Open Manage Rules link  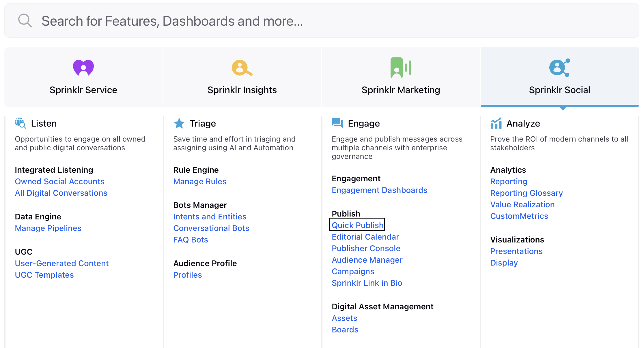pyautogui.click(x=200, y=181)
